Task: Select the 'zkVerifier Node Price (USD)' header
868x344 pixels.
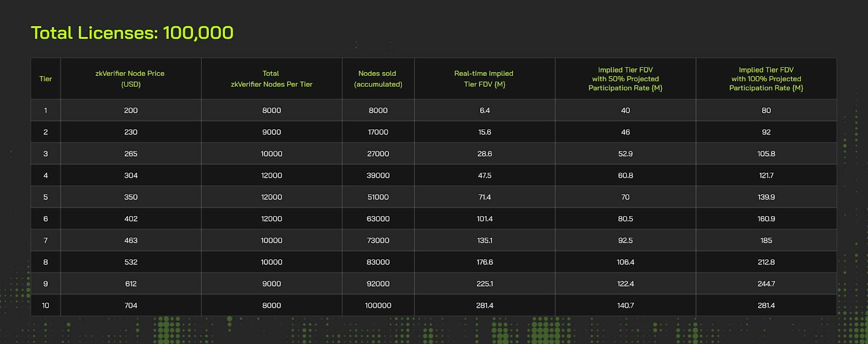Action: [x=130, y=79]
